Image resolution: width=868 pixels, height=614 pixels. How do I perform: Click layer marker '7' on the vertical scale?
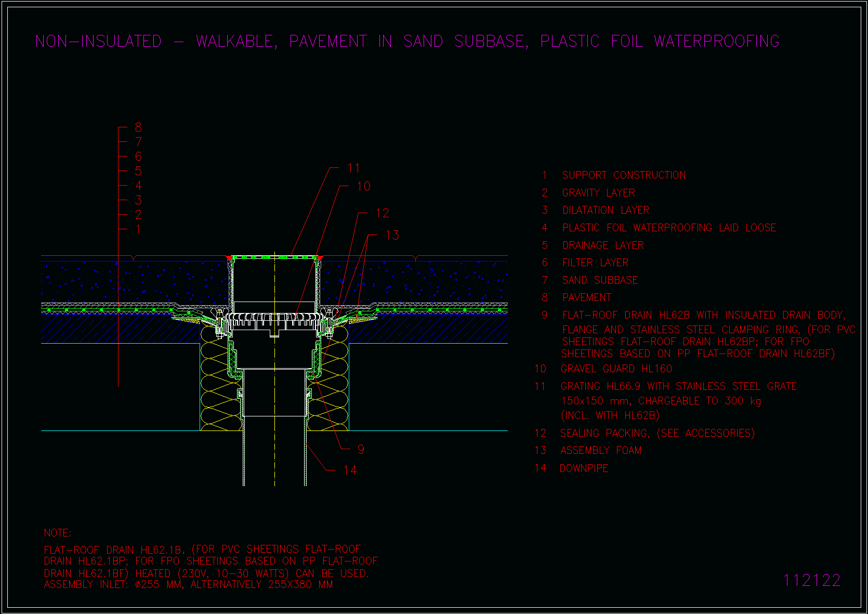point(138,142)
